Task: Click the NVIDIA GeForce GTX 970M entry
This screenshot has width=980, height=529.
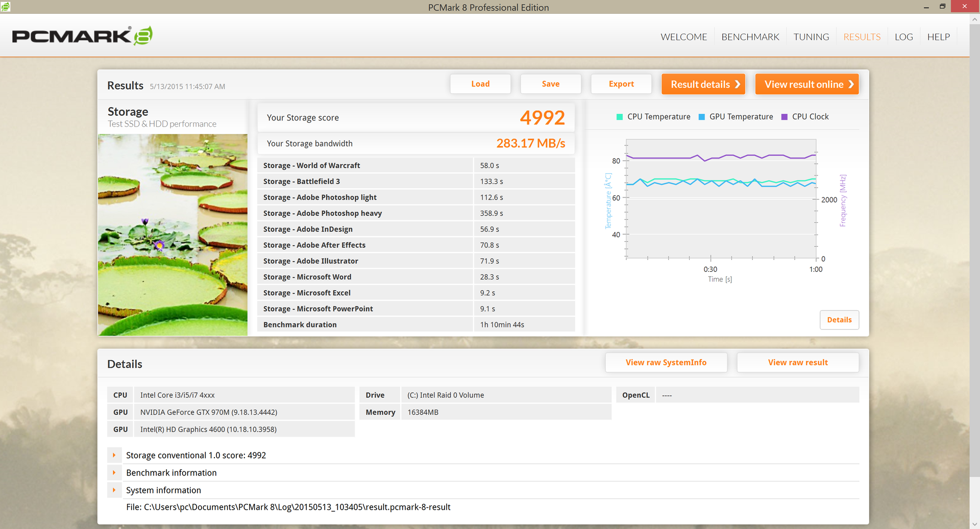Action: 244,412
